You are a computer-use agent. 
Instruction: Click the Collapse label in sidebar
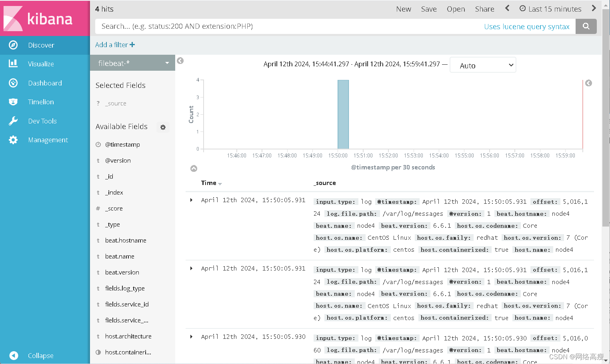(x=40, y=356)
